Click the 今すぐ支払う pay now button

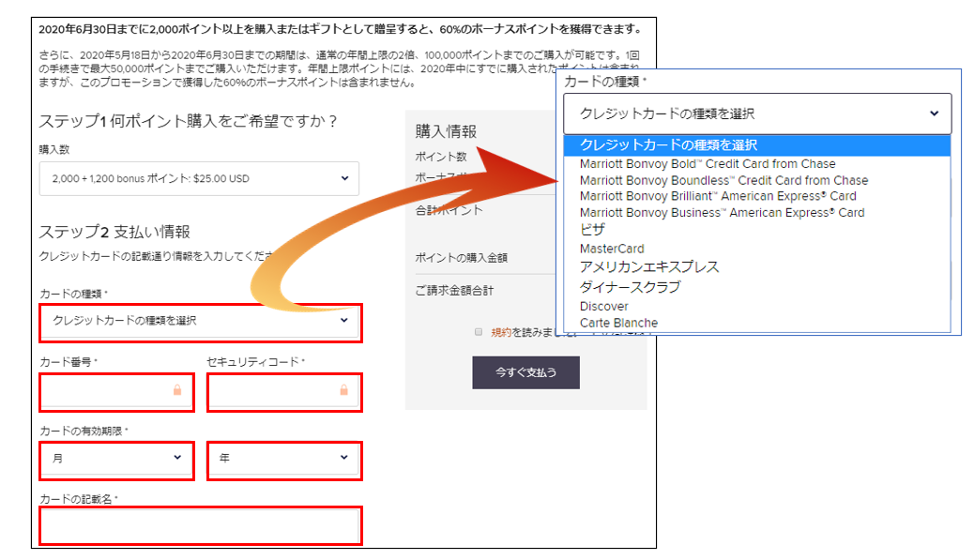[525, 372]
